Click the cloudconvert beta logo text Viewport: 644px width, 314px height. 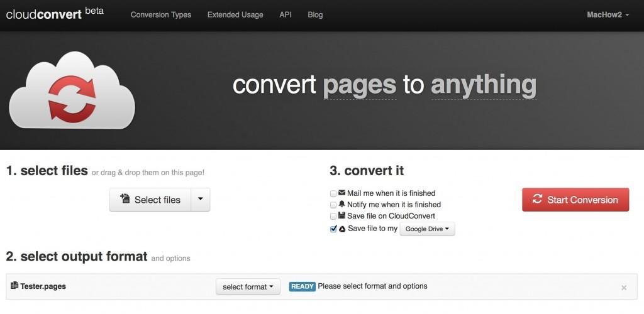click(x=55, y=14)
